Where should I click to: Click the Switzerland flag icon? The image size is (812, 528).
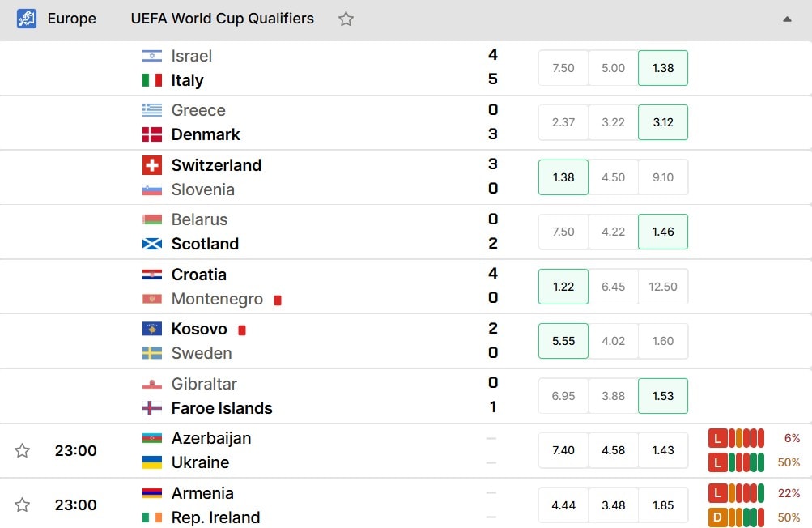152,165
